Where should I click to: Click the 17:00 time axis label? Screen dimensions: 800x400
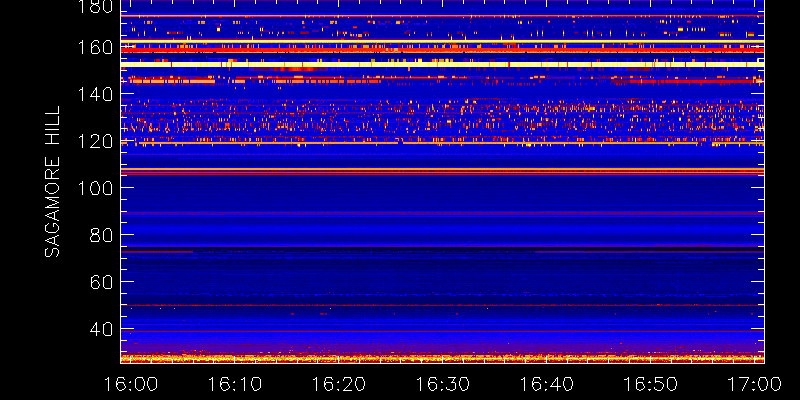[x=755, y=384]
